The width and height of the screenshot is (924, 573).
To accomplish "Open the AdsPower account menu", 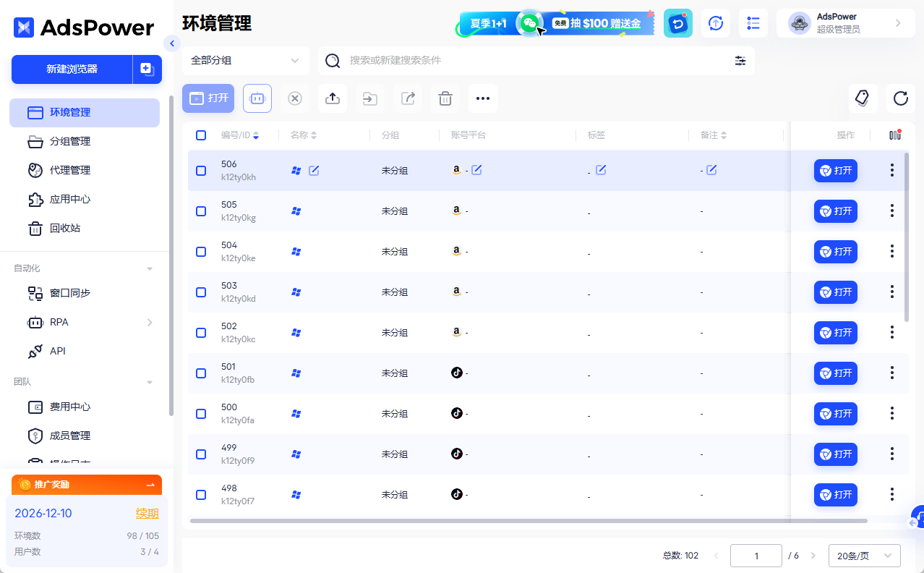I will 844,23.
